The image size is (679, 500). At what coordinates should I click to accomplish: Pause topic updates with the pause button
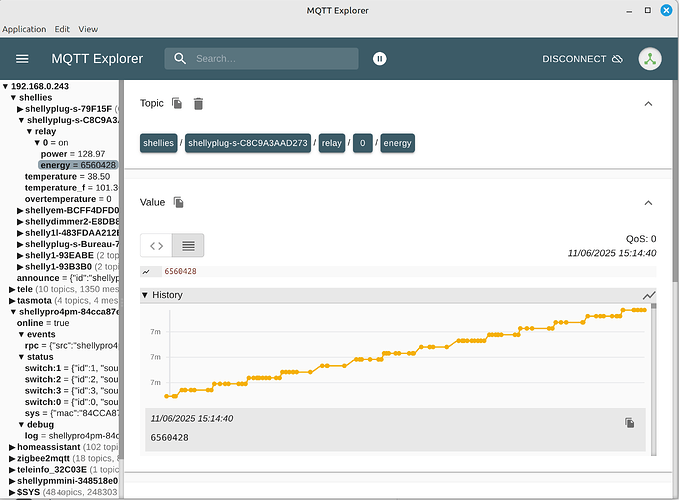click(x=379, y=58)
